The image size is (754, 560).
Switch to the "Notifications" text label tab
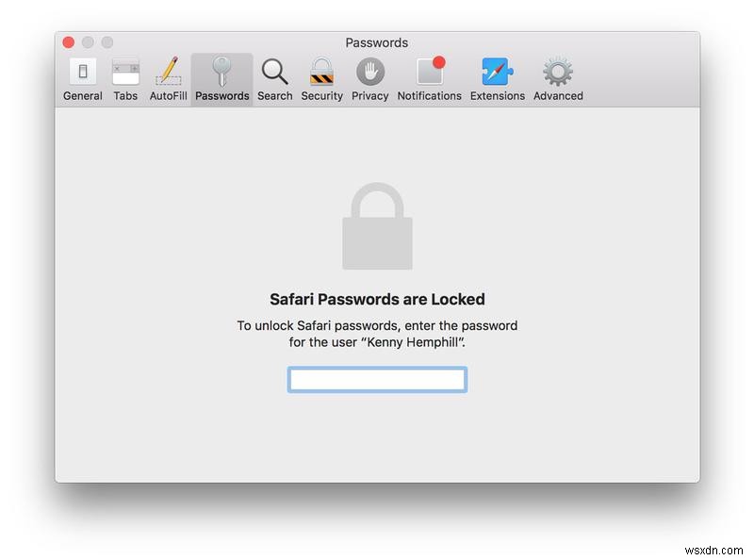click(x=429, y=96)
